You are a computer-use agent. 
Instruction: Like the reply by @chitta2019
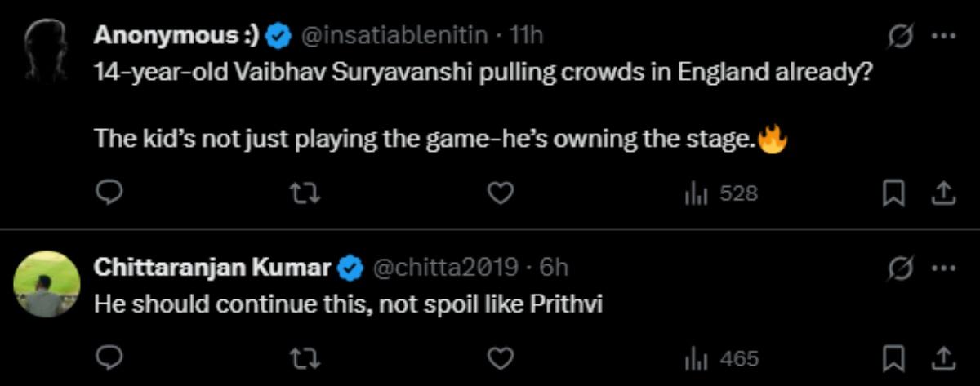coord(501,357)
